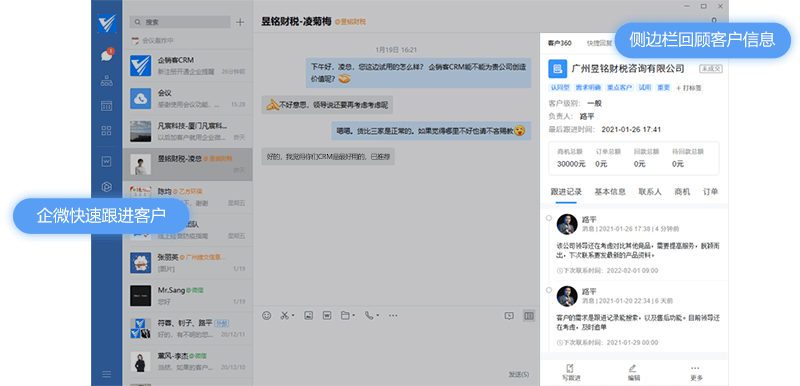This screenshot has width=800, height=386.
Task: Select the 基本信息 tab
Action: pyautogui.click(x=610, y=192)
